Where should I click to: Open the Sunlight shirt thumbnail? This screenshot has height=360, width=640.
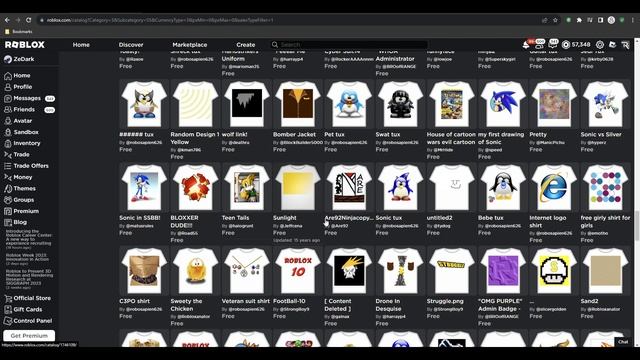pos(298,187)
